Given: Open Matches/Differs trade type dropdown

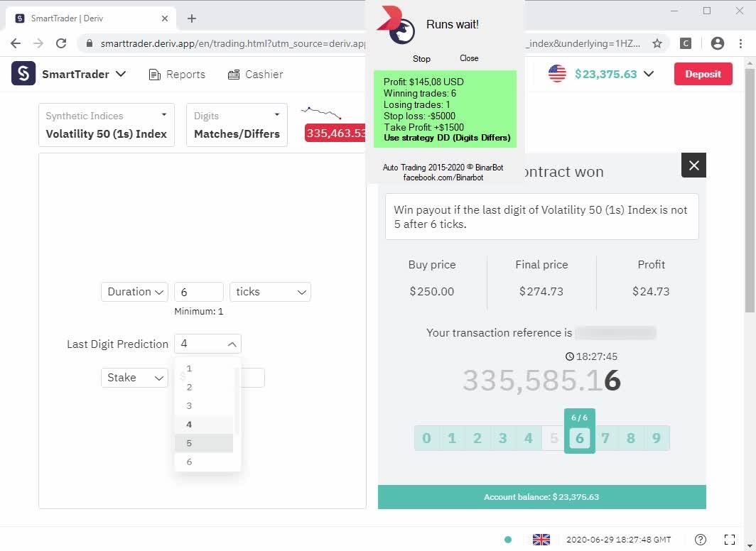Looking at the screenshot, I should (237, 125).
